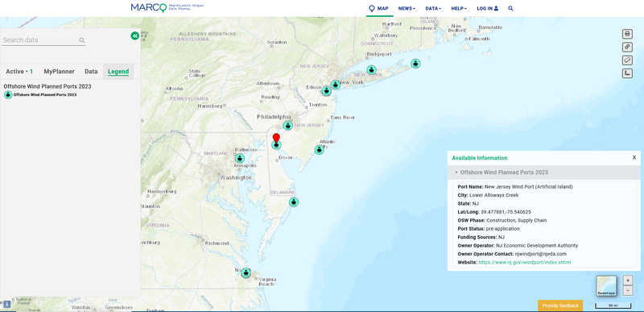
Task: Open the DATA dropdown menu
Action: click(433, 8)
